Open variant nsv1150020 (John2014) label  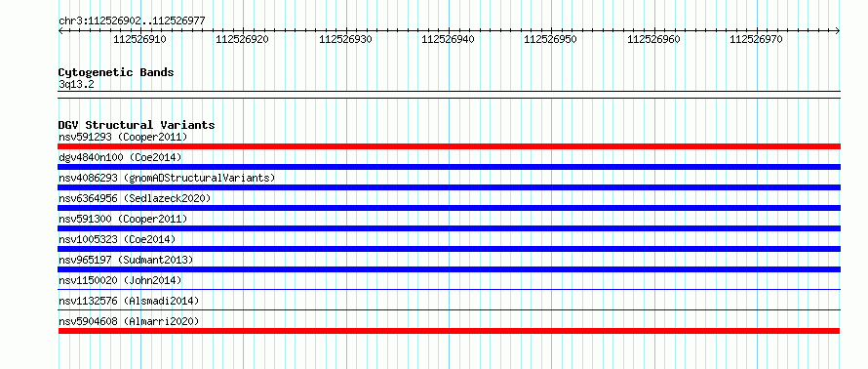pos(120,280)
